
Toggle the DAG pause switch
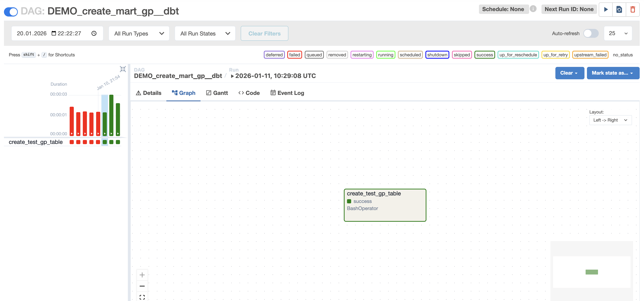(x=11, y=11)
